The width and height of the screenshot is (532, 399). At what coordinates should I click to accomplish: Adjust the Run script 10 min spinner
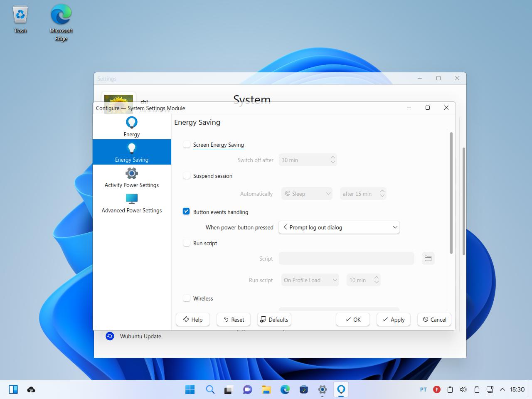click(x=363, y=280)
